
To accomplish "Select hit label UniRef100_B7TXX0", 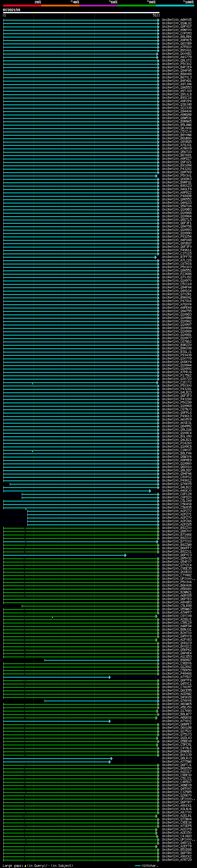I will click(x=177, y=541).
